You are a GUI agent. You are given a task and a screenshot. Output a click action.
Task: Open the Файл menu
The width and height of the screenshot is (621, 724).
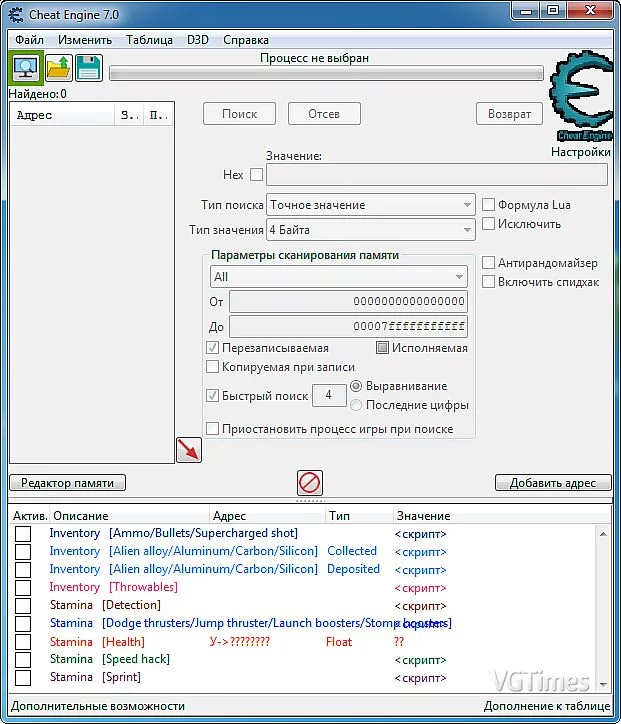point(29,40)
